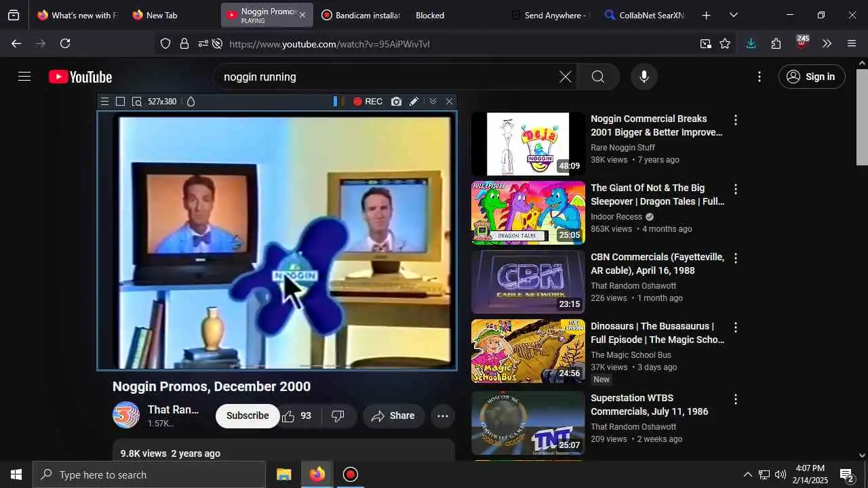Show hidden system tray icons
The width and height of the screenshot is (868, 488).
pyautogui.click(x=747, y=474)
